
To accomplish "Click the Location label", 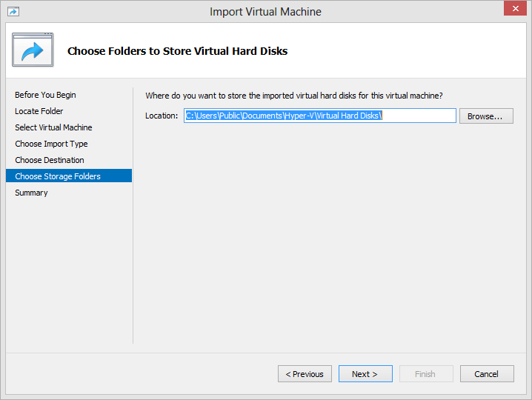I will tap(162, 116).
